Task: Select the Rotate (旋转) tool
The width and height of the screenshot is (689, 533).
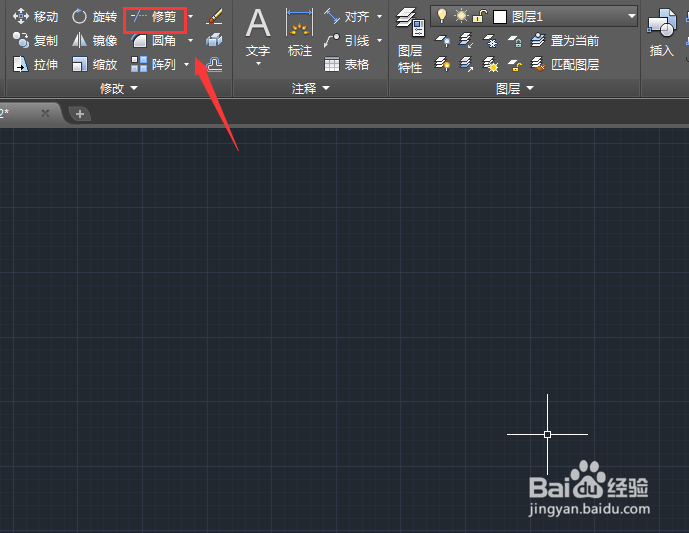Action: point(94,17)
